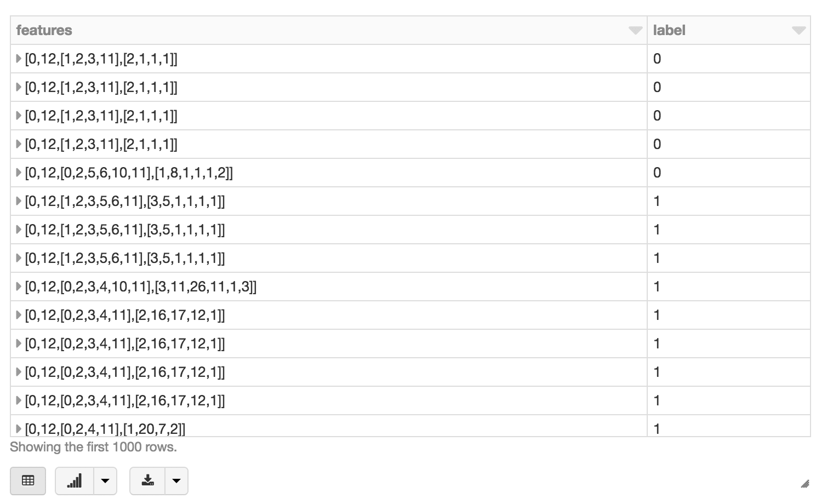Expand the row containing [1,20,7,2]
The image size is (833, 504).
pos(19,428)
